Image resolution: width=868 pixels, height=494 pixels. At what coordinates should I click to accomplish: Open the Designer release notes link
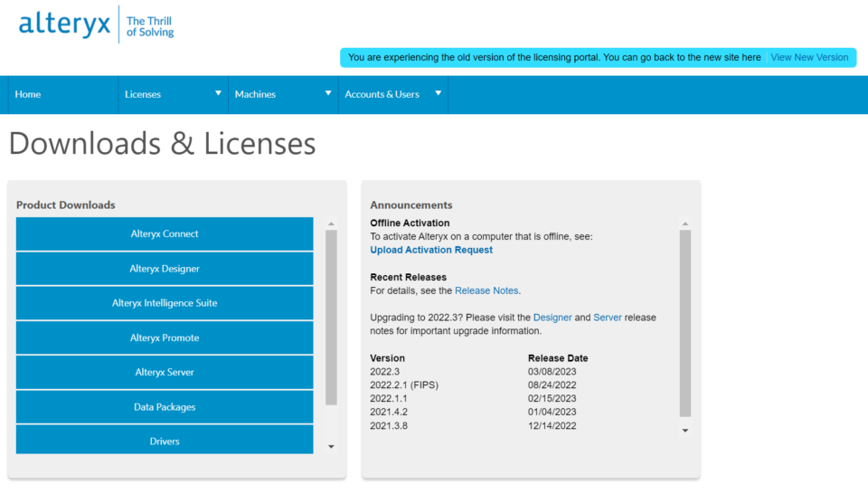552,318
